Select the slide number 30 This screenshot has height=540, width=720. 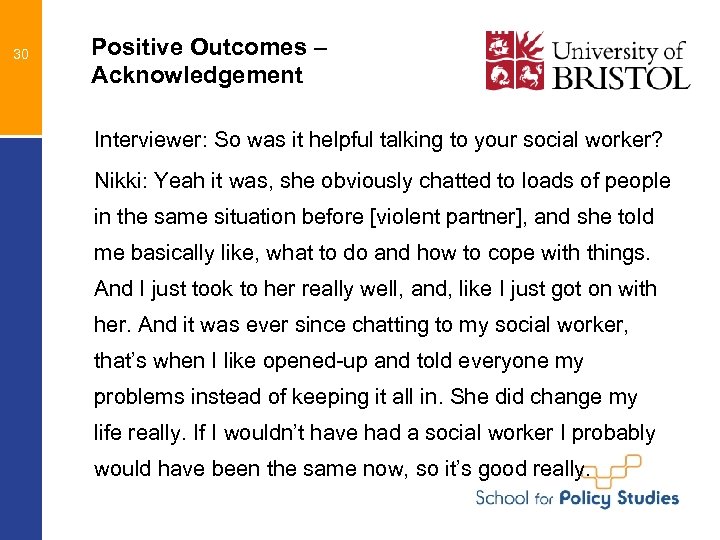(20, 54)
